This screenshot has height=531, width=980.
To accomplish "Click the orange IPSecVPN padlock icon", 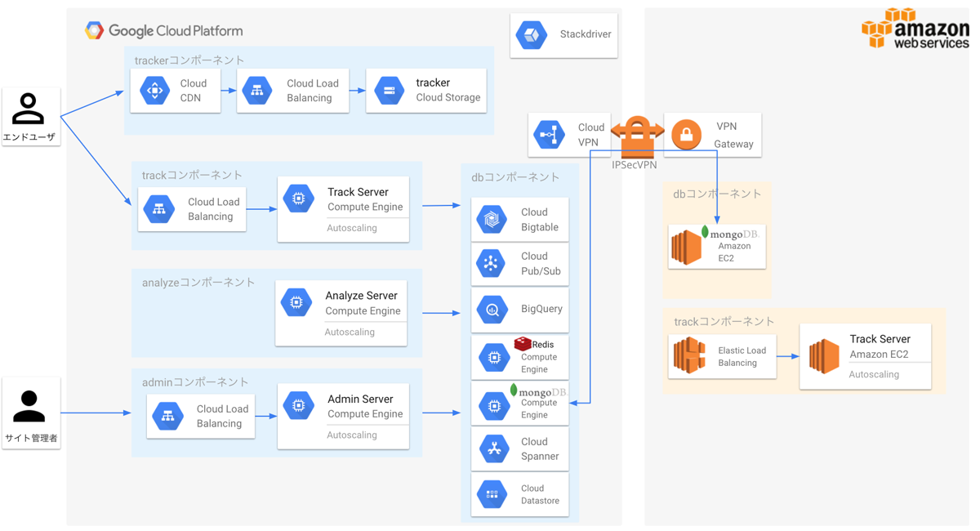I will pos(637,136).
